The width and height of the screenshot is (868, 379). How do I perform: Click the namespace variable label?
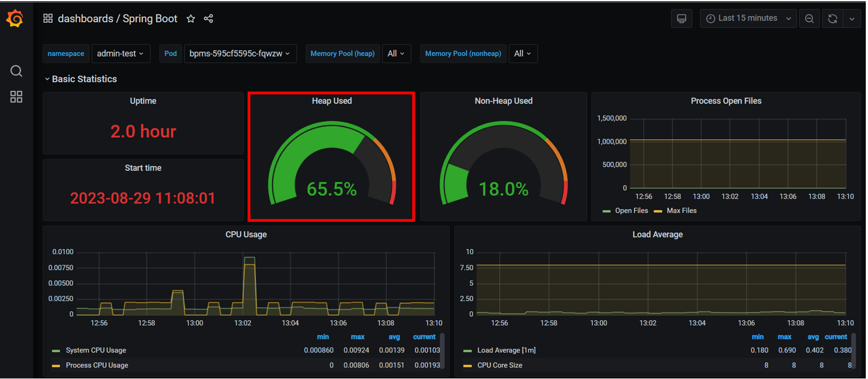point(66,54)
